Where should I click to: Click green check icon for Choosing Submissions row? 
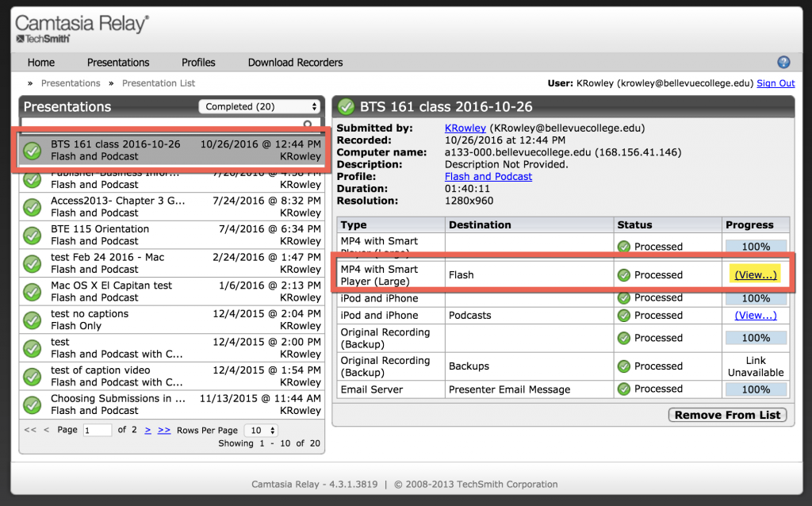coord(33,404)
